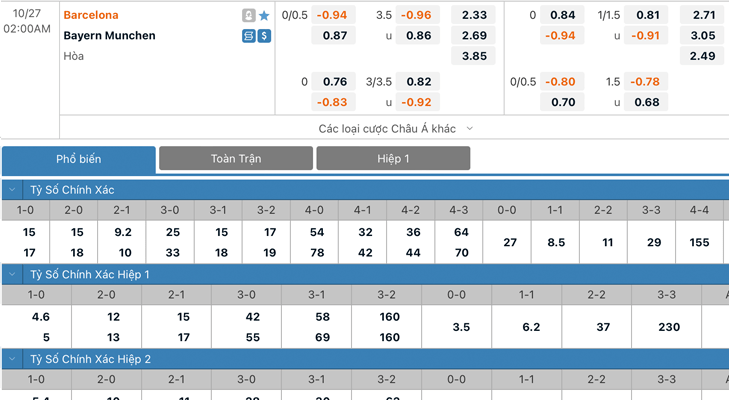Switch to the Toàn Trận tab
This screenshot has width=729, height=400.
point(236,159)
